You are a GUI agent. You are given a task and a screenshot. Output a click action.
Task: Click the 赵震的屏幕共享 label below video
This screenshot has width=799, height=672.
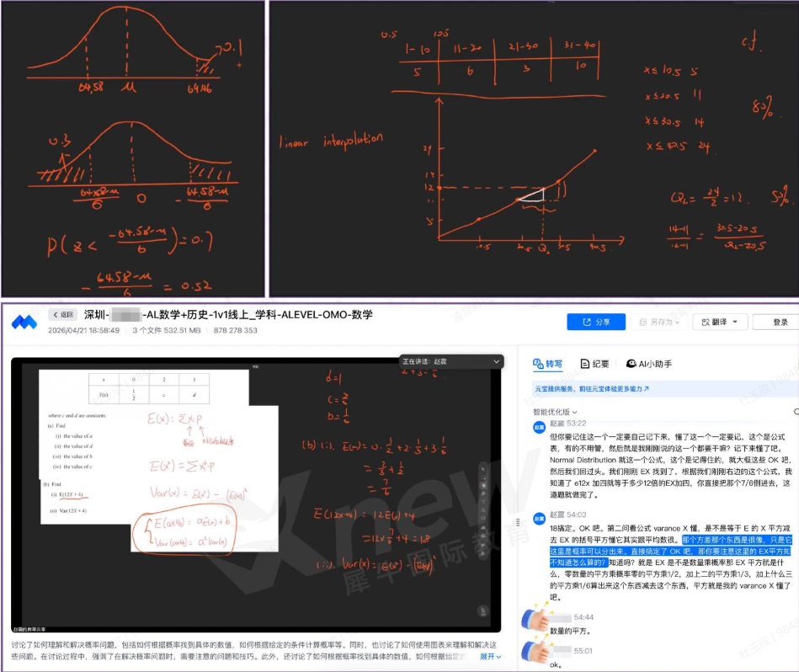point(29,630)
